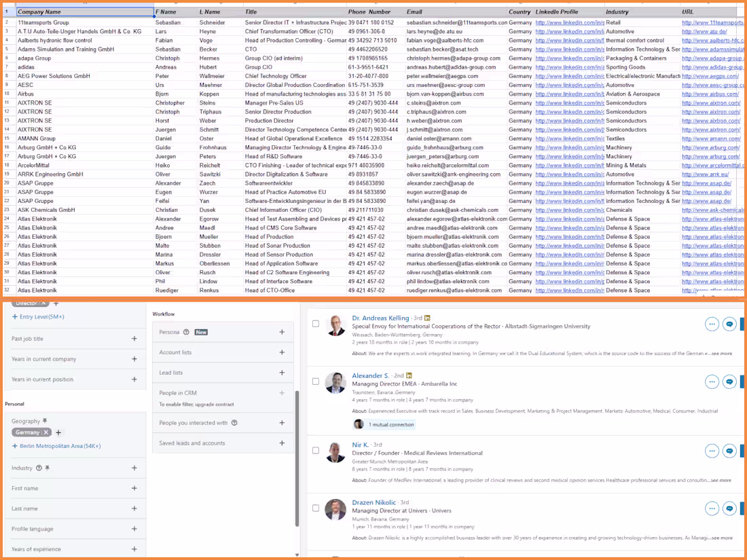Open the overflow menu for Dr. Andreas Kelling
Image resolution: width=747 pixels, height=560 pixels.
[712, 324]
